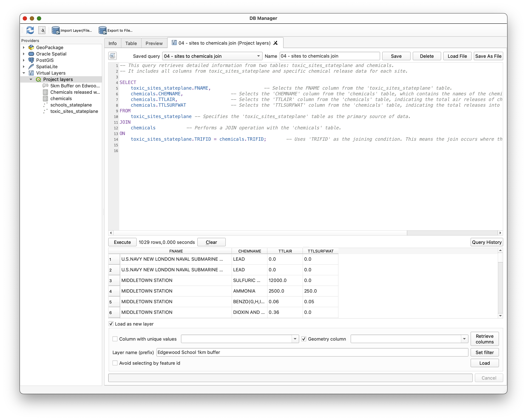Click the Refresh icon in toolbar
The image size is (527, 420).
(x=30, y=30)
